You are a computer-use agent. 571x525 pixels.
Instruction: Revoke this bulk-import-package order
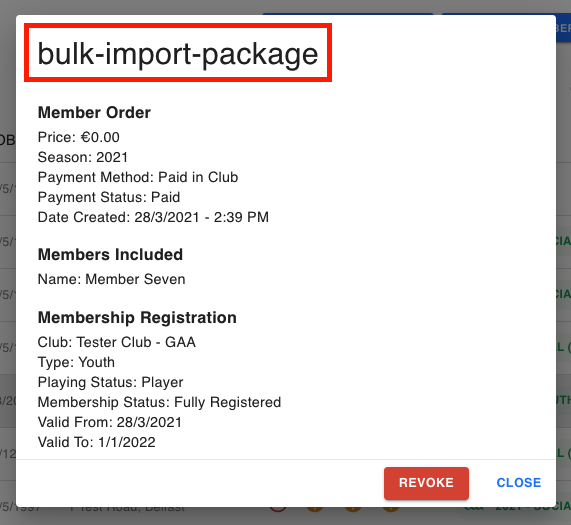tap(426, 483)
